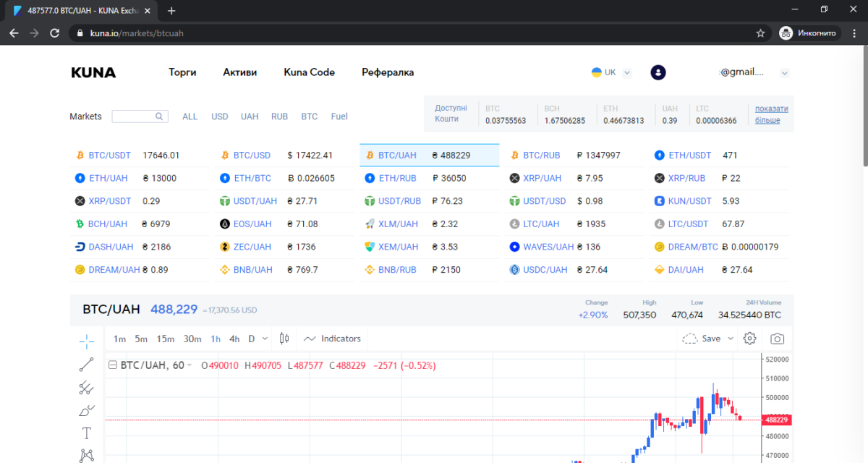Expand the Save options arrow

click(730, 339)
